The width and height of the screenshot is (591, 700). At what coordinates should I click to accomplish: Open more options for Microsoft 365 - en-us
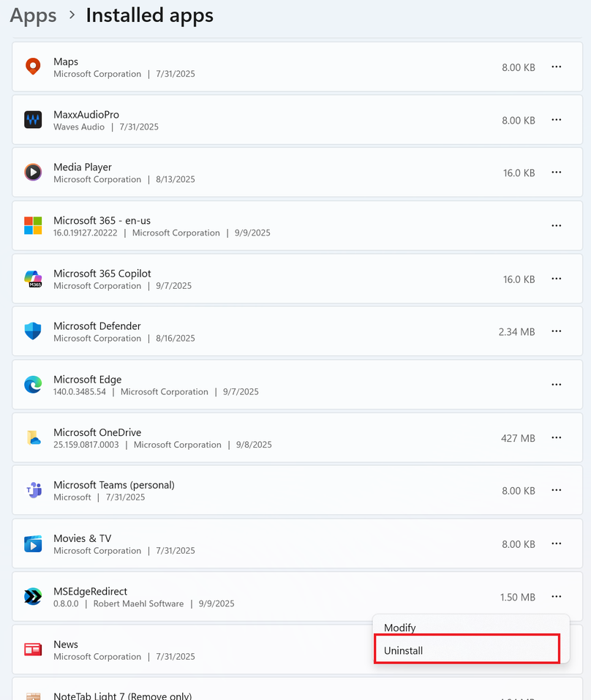[x=556, y=225]
